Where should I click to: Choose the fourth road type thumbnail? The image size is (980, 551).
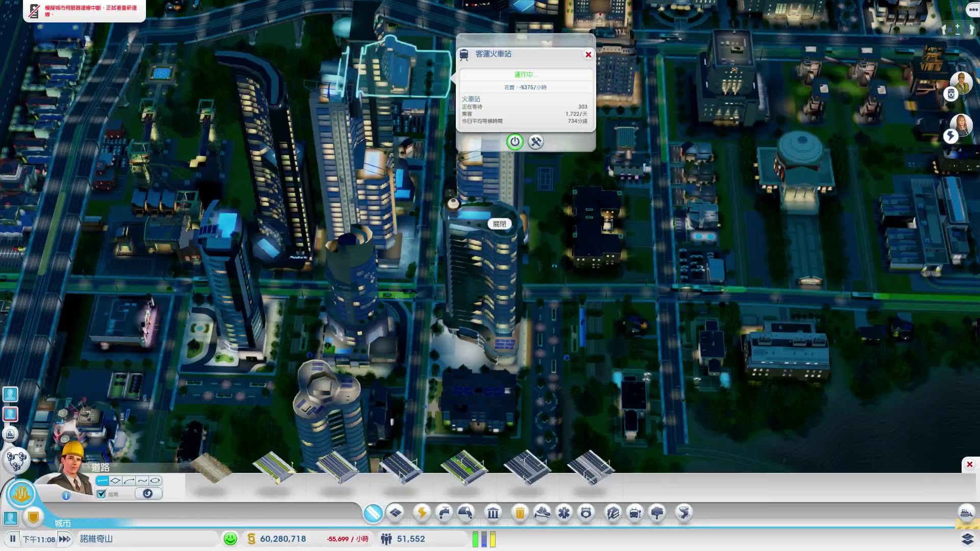(400, 467)
